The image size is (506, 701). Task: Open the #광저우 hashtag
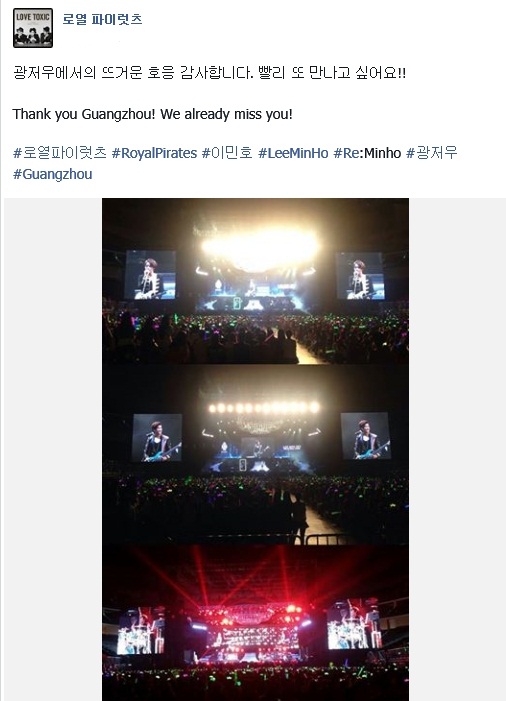pos(432,153)
